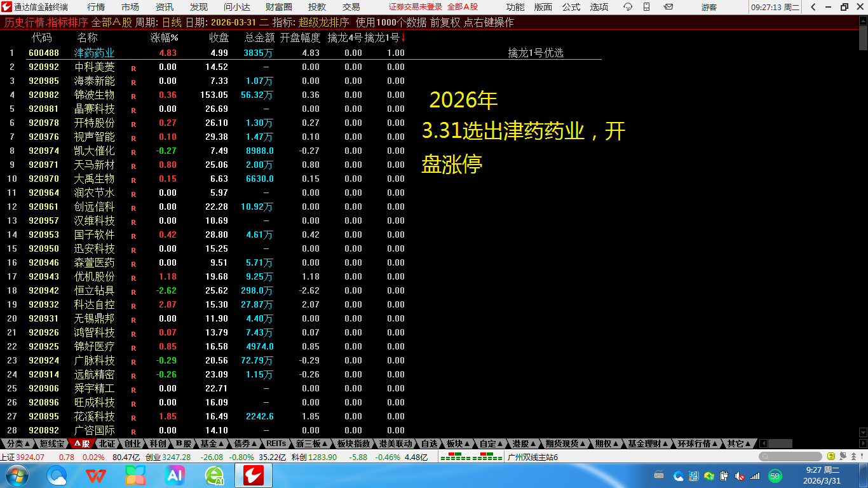The height and width of the screenshot is (488, 868).
Task: Click the red 全部A股 title link
Action: (463, 7)
